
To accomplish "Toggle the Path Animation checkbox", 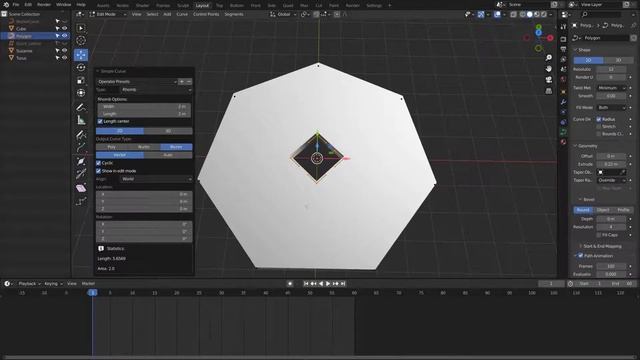I will pos(580,256).
